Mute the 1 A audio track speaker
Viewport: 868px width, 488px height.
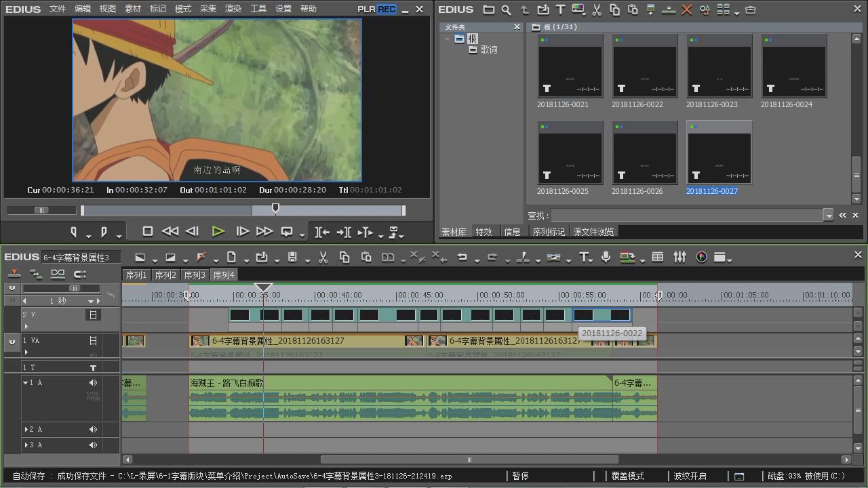(x=93, y=383)
